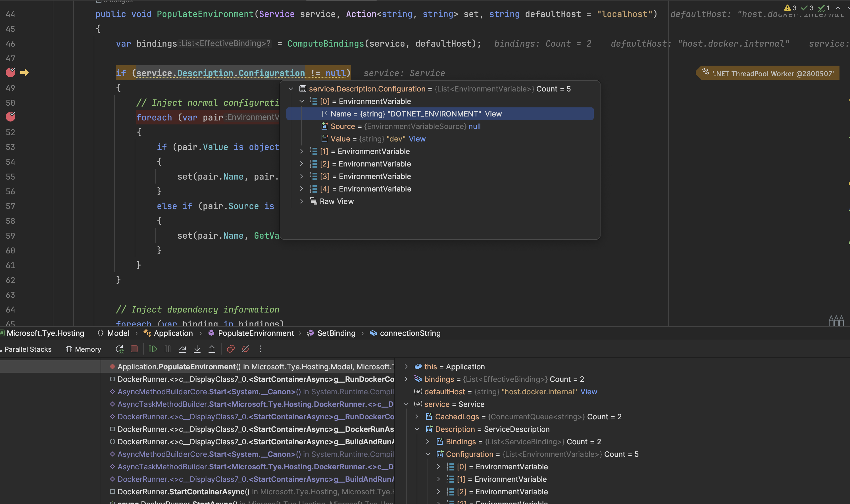Image resolution: width=850 pixels, height=504 pixels.
Task: Toggle the breakpoint on line 51
Action: [x=10, y=117]
